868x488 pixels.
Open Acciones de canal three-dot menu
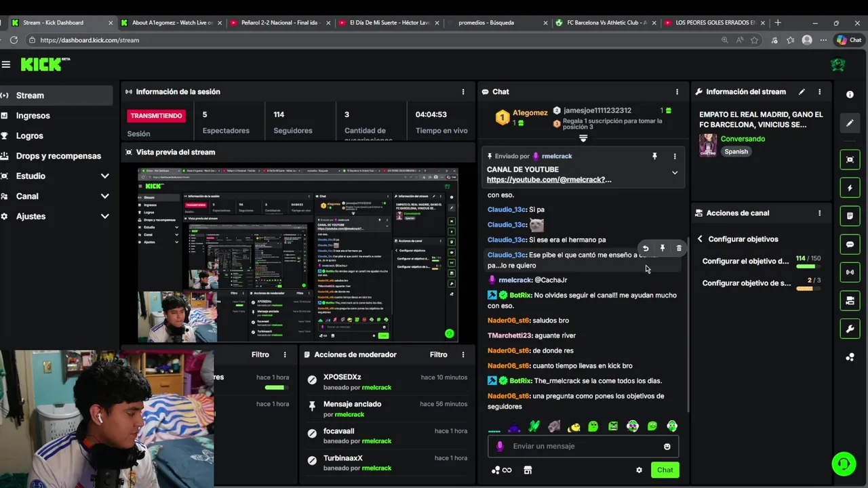tap(819, 213)
